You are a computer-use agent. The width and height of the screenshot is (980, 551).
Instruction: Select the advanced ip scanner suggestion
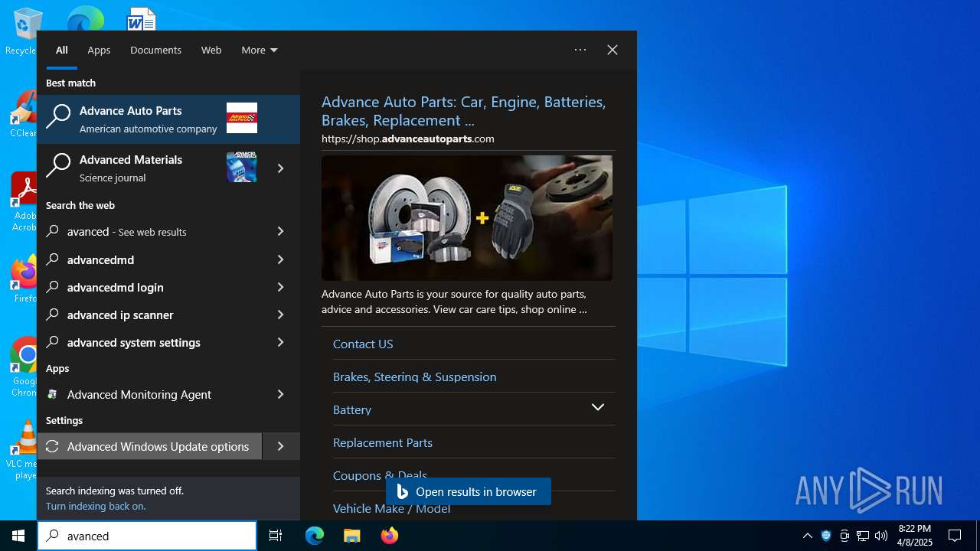pos(149,315)
